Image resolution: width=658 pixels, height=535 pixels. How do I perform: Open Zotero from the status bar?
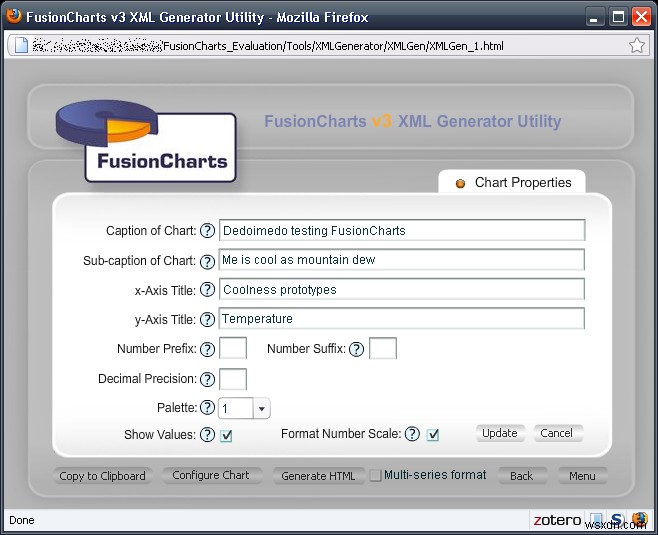pos(557,520)
